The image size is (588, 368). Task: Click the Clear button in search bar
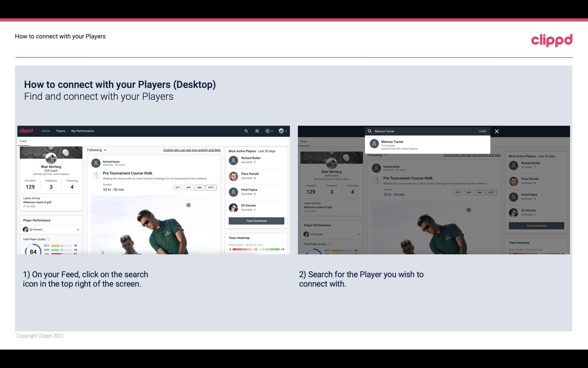482,131
